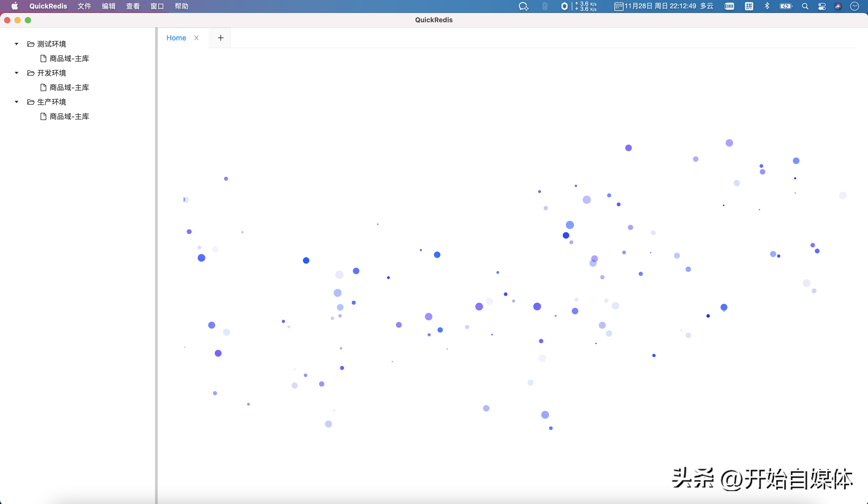This screenshot has width=868, height=504.
Task: Open the 查看 menu
Action: (133, 6)
